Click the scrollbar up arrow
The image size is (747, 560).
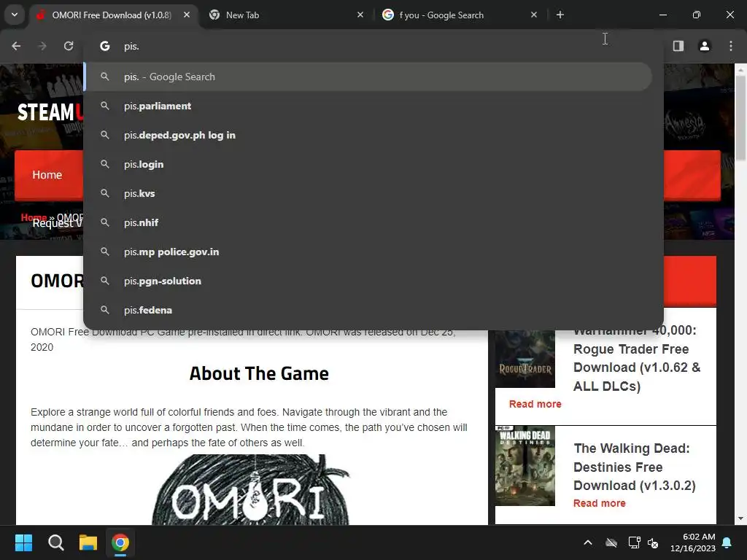tap(740, 70)
